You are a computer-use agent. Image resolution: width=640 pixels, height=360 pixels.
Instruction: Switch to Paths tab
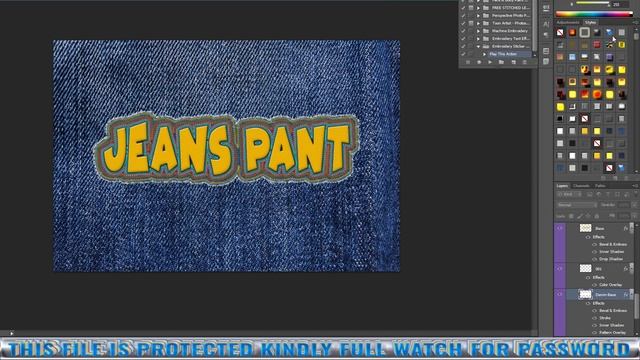tap(600, 186)
